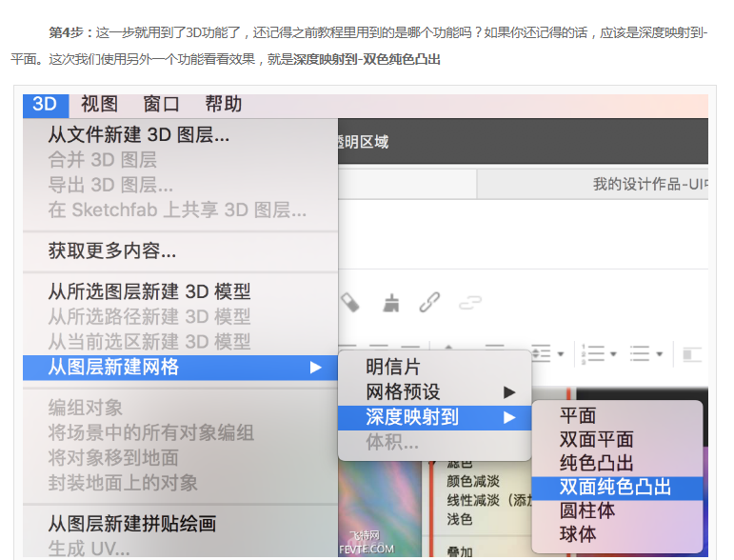Open the bullet list style dropdown arrow

(x=659, y=354)
